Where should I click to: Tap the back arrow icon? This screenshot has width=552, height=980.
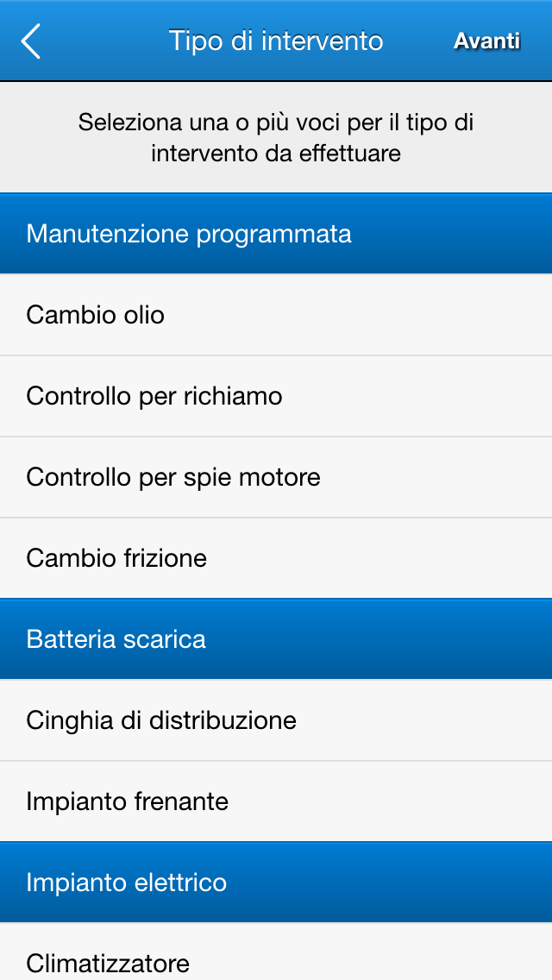point(31,41)
